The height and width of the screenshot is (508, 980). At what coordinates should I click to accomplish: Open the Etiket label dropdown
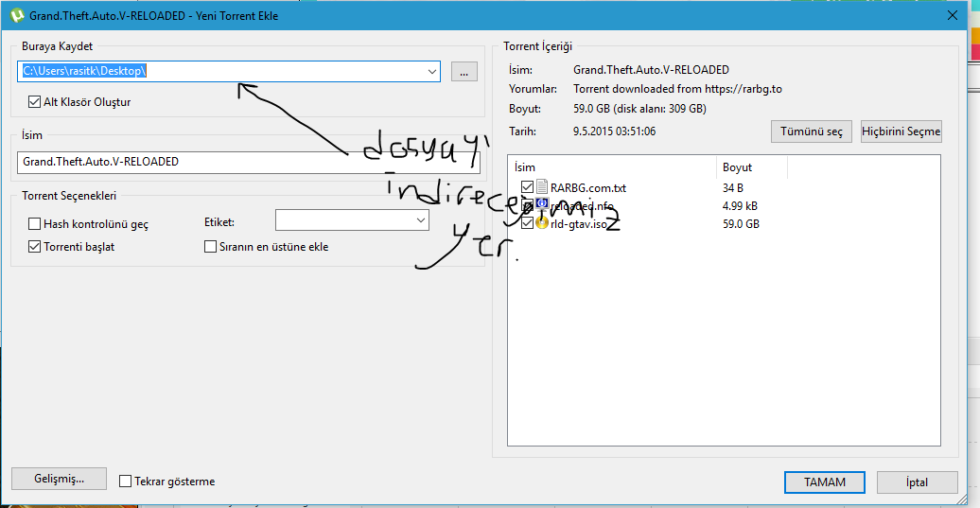[421, 220]
